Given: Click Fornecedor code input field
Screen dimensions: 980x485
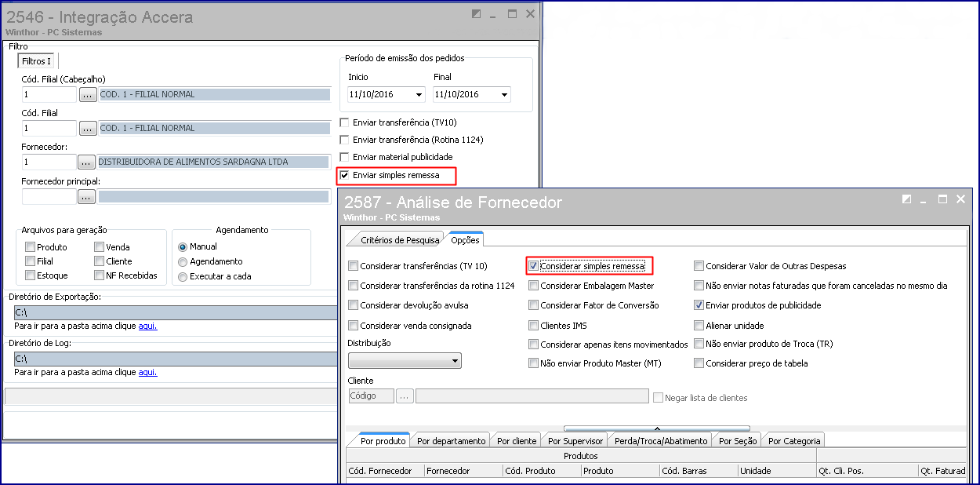Looking at the screenshot, I should 49,162.
